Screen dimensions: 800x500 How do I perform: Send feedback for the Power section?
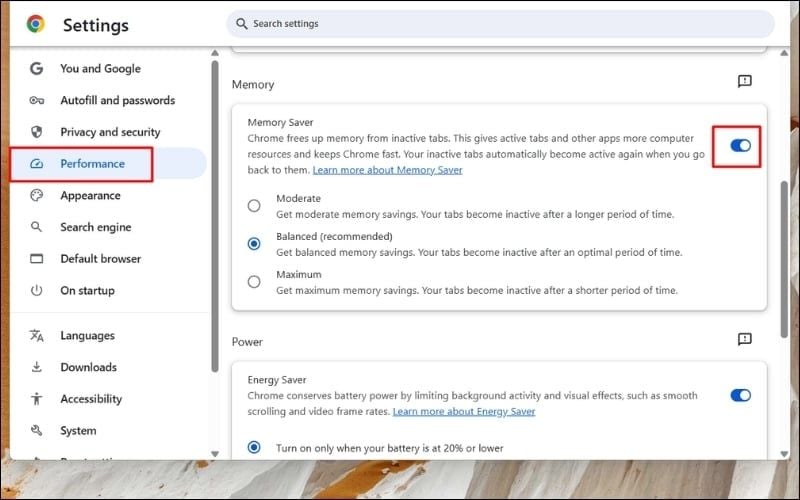744,339
